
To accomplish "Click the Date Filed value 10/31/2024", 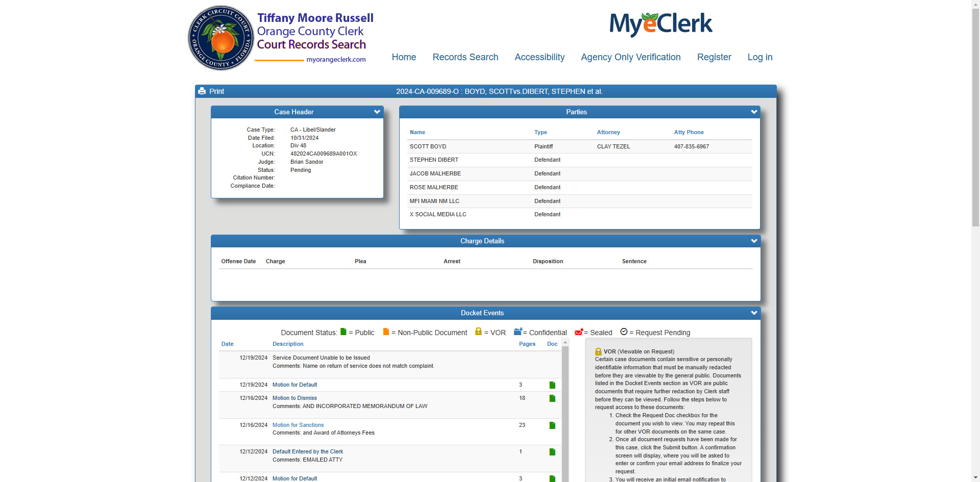I will pyautogui.click(x=305, y=138).
